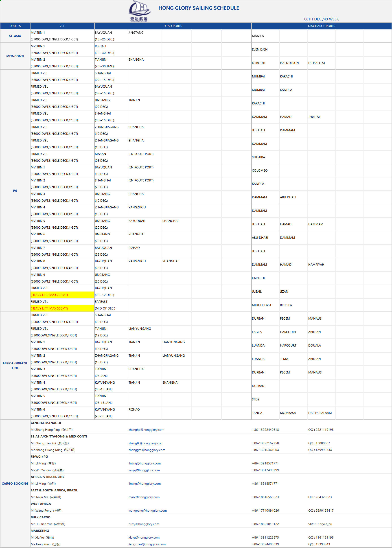Select the ROUTES column header
This screenshot has height=548, width=392.
coord(15,26)
